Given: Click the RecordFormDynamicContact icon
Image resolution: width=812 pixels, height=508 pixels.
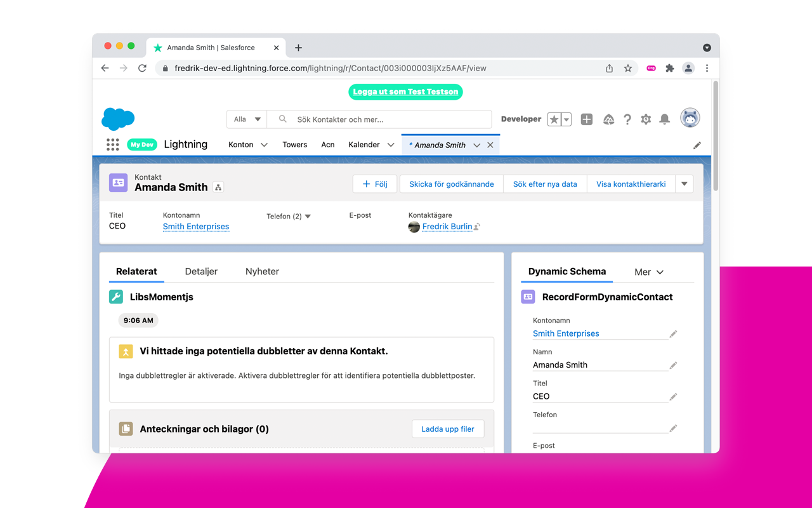Looking at the screenshot, I should pos(528,297).
